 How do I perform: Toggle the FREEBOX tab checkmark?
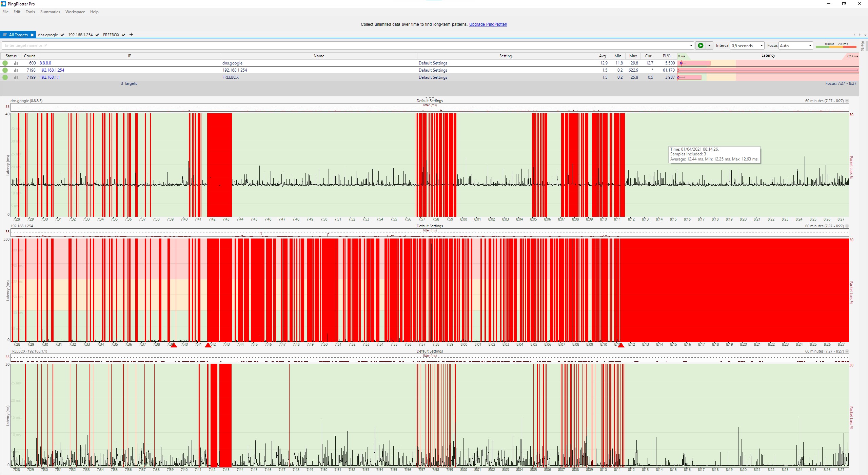pos(124,35)
